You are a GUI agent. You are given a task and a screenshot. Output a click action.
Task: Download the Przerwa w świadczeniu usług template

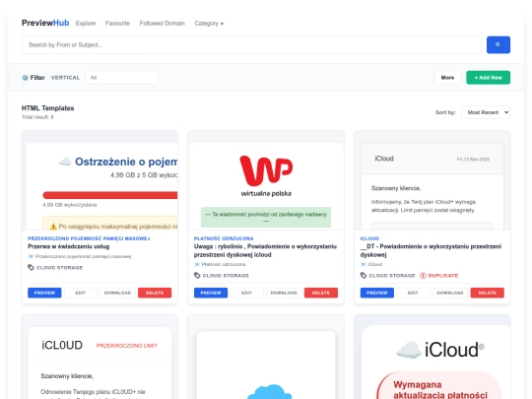pos(117,293)
